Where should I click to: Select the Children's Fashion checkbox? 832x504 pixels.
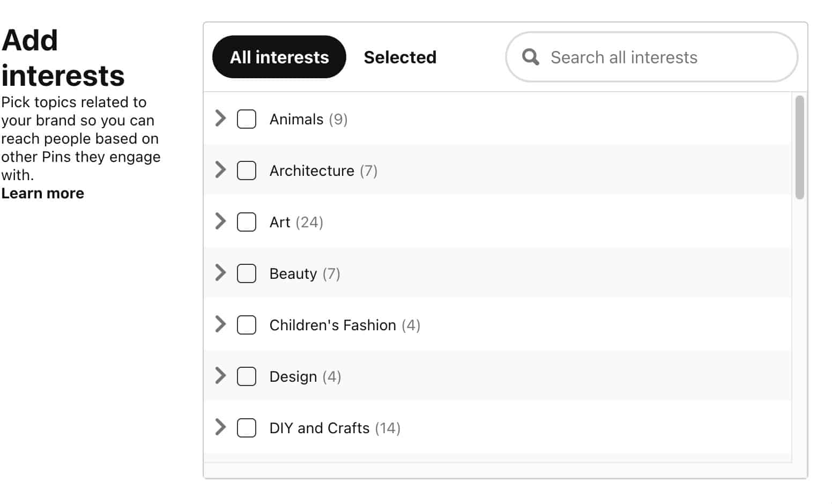(247, 325)
